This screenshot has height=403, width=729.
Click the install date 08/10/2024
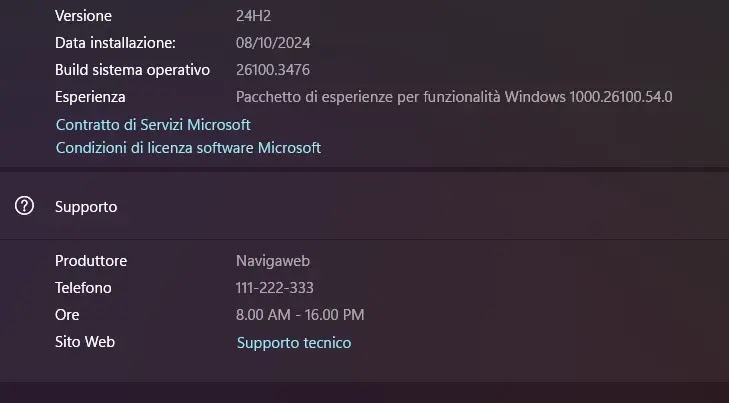click(274, 43)
